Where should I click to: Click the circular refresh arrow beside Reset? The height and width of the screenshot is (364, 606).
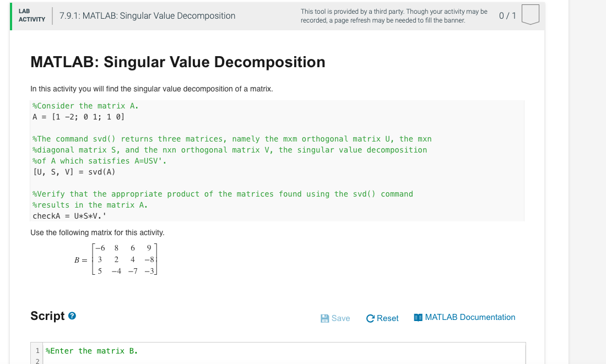370,318
